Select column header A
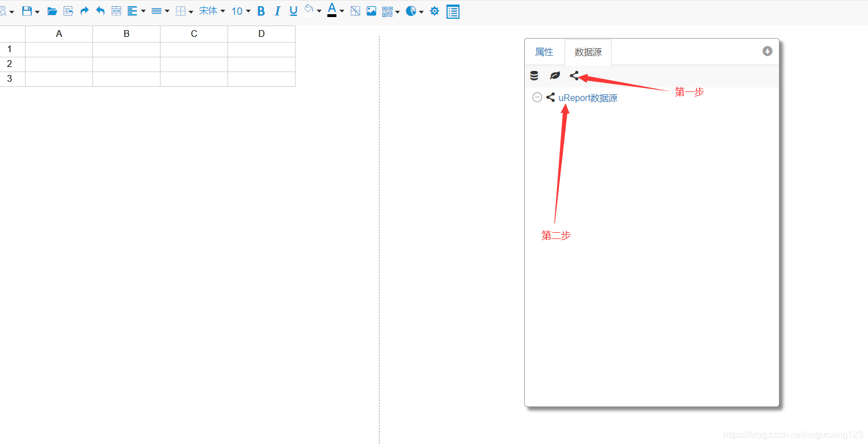The width and height of the screenshot is (868, 445). point(59,34)
